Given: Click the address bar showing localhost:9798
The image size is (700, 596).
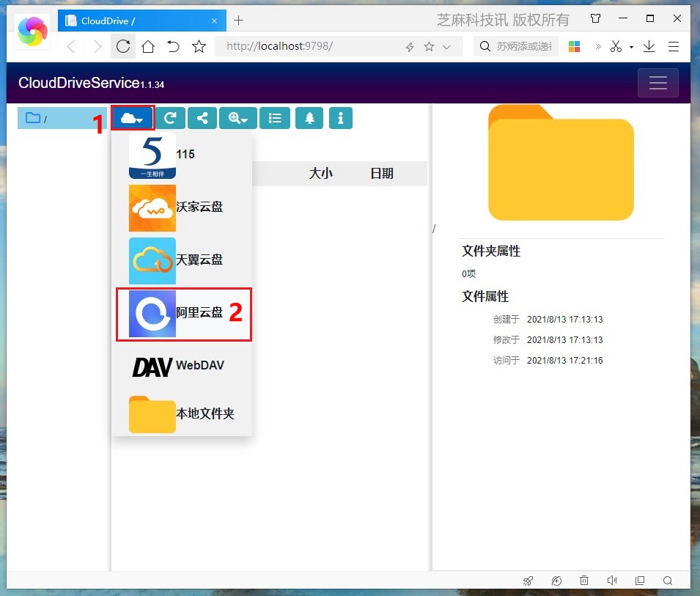Looking at the screenshot, I should tap(293, 45).
